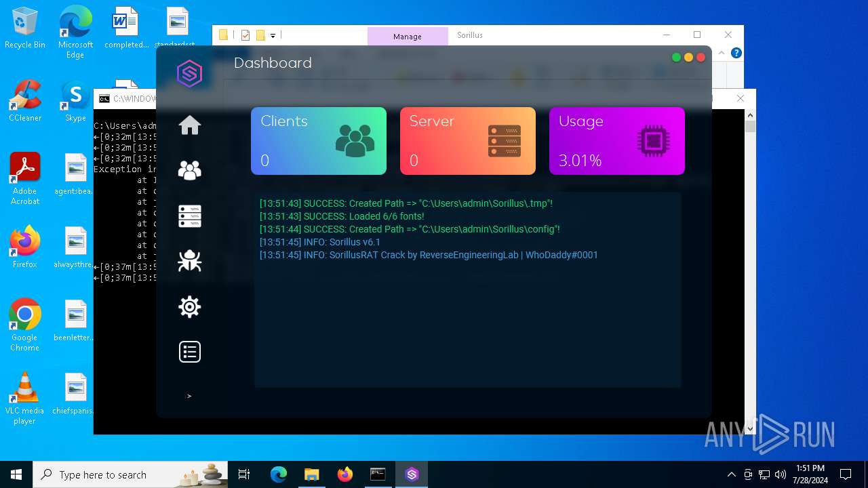Open the taskbar clock and date
Viewport: 868px width, 488px height.
click(x=810, y=474)
